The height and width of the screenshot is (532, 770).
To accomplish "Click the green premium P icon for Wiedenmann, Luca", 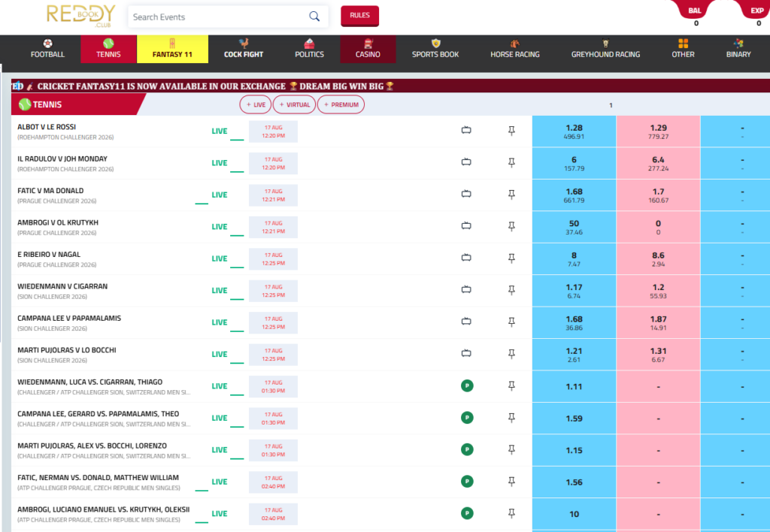I will pyautogui.click(x=467, y=385).
